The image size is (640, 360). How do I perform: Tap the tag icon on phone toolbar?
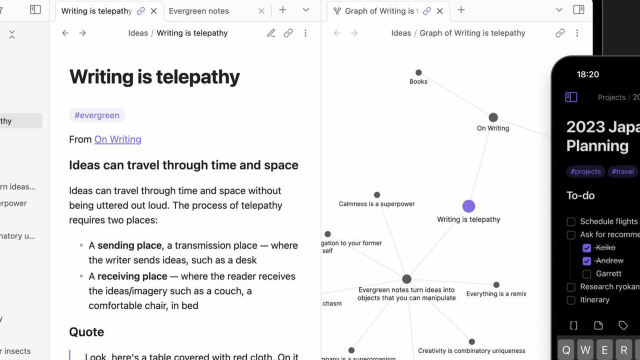click(x=623, y=325)
